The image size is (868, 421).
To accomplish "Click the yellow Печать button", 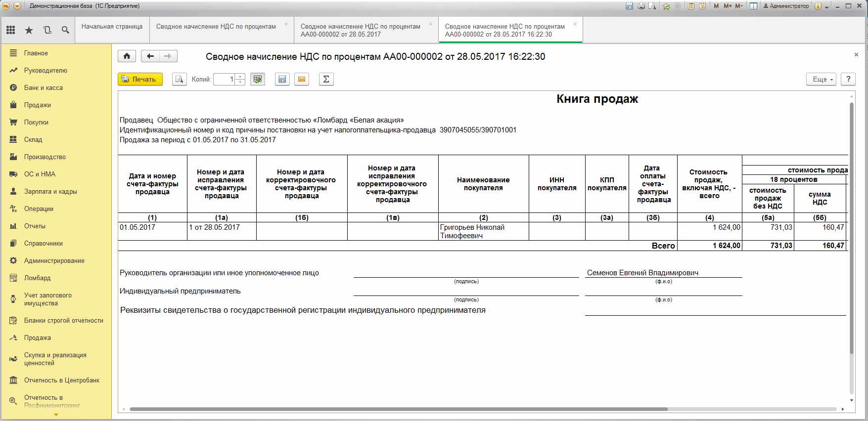I will 140,79.
